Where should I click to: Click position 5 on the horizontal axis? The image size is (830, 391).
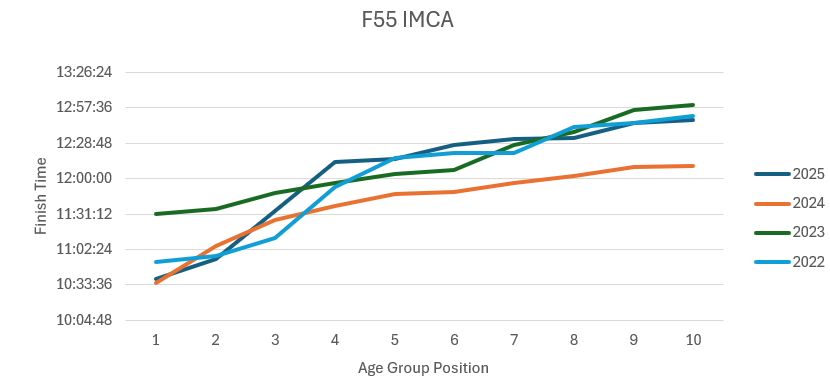pyautogui.click(x=394, y=340)
